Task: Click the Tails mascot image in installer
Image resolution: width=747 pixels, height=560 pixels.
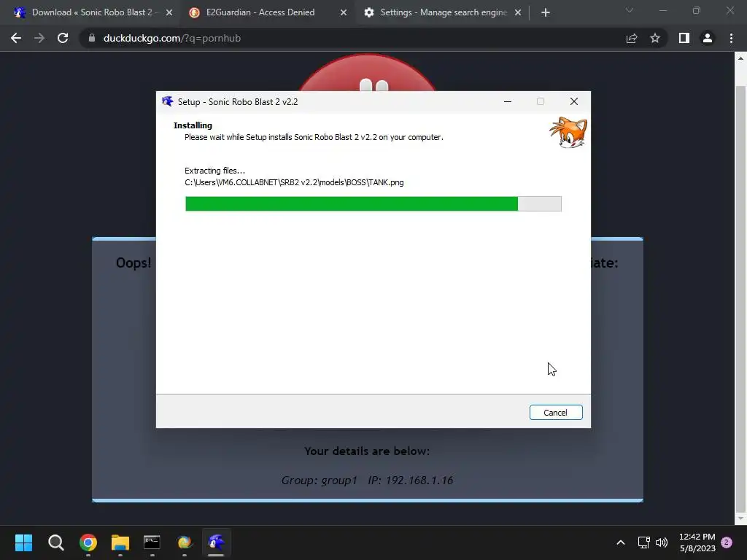Action: 568,133
